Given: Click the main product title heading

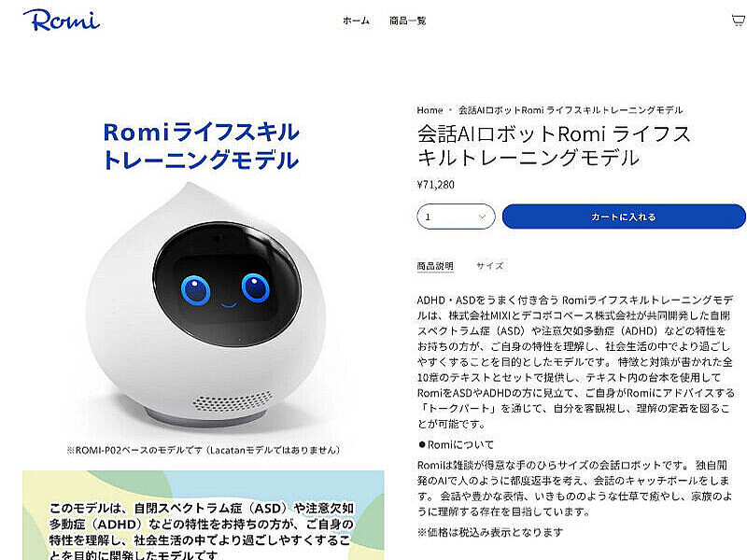Looking at the screenshot, I should 554,146.
